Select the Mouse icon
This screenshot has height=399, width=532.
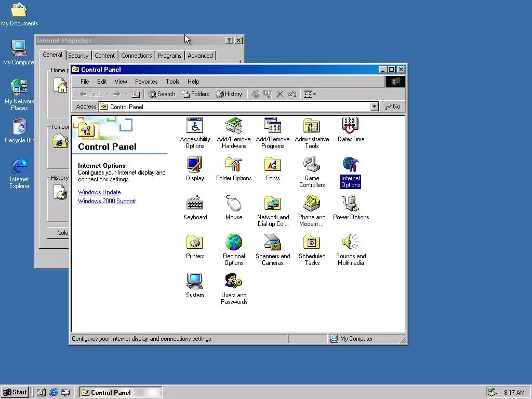[x=234, y=208]
